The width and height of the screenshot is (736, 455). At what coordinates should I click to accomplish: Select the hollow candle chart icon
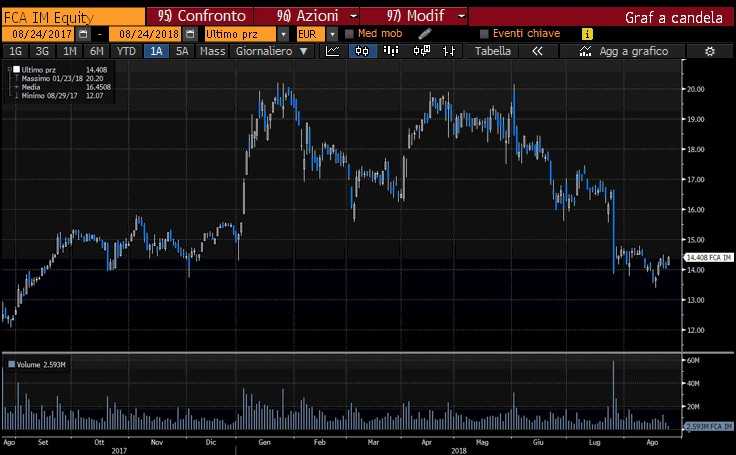click(x=422, y=51)
